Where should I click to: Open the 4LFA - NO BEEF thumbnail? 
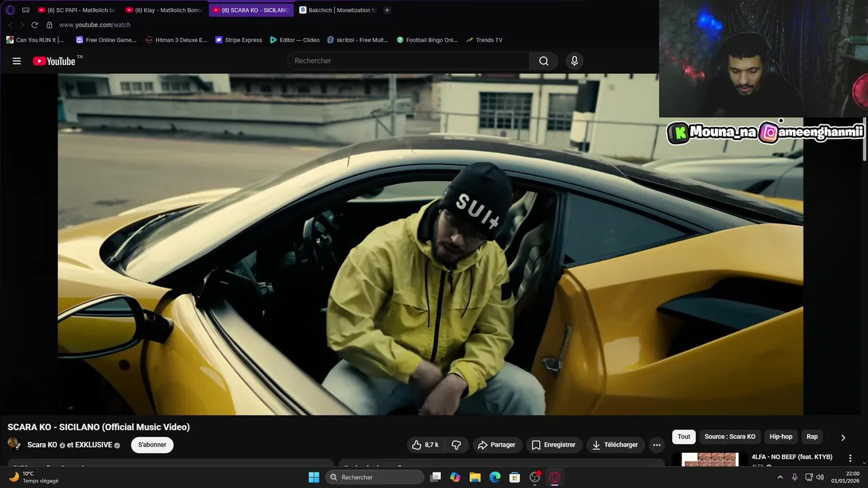[710, 460]
